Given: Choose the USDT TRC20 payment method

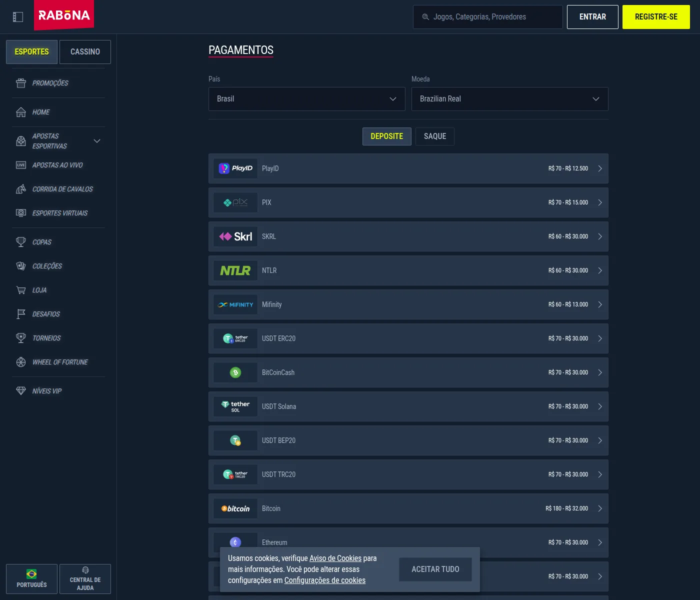Looking at the screenshot, I should 408,474.
